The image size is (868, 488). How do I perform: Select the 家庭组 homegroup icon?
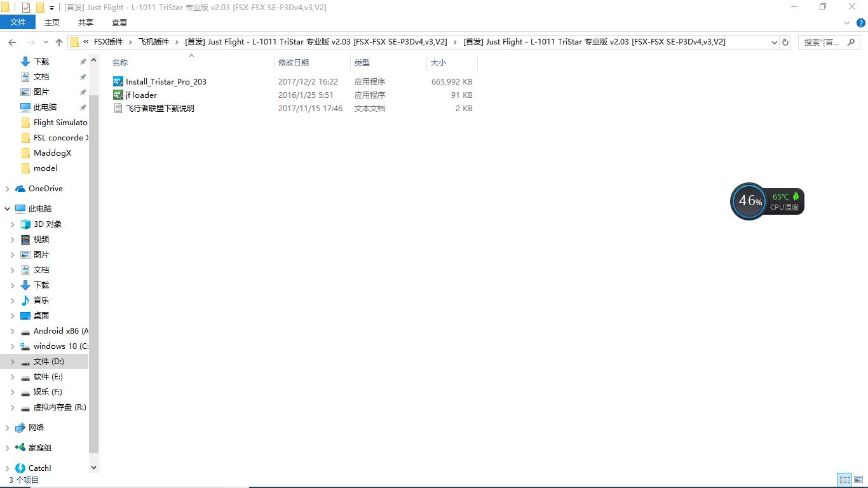point(20,447)
